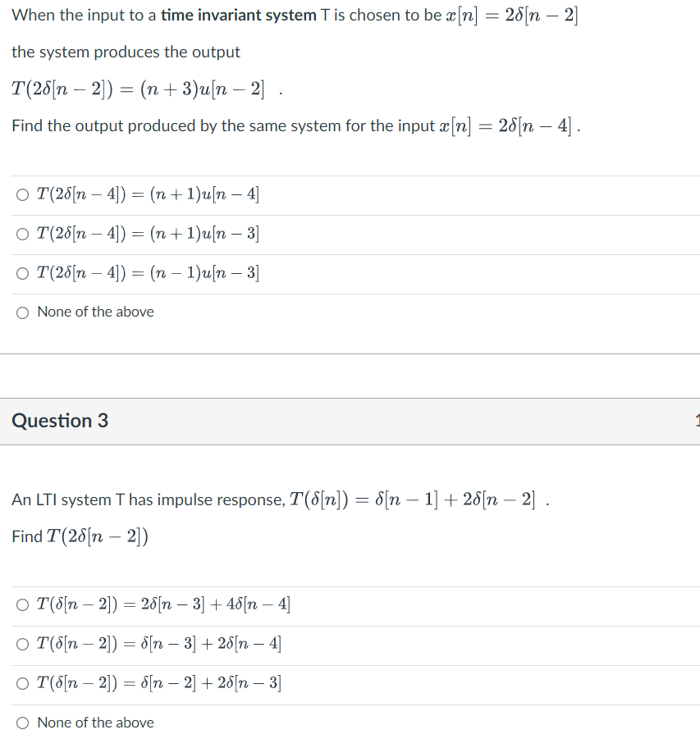Pick the (n−1)u[n−3] radio button

22,273
